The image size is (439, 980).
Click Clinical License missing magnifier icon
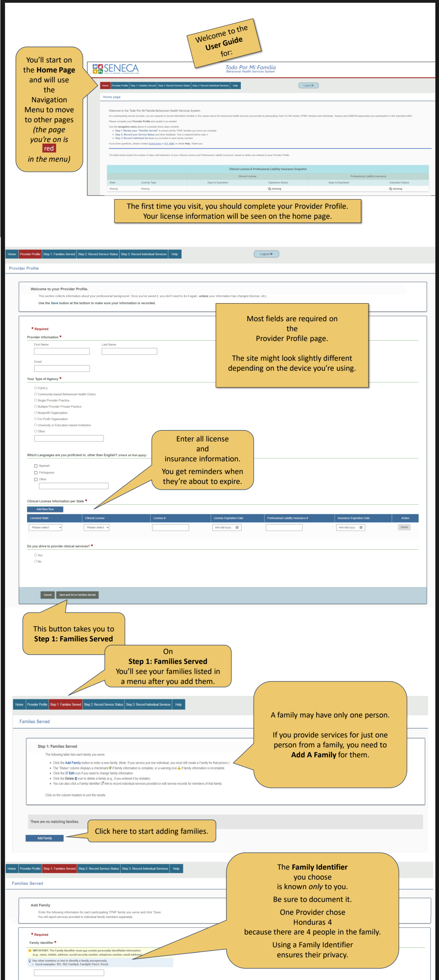pyautogui.click(x=269, y=189)
